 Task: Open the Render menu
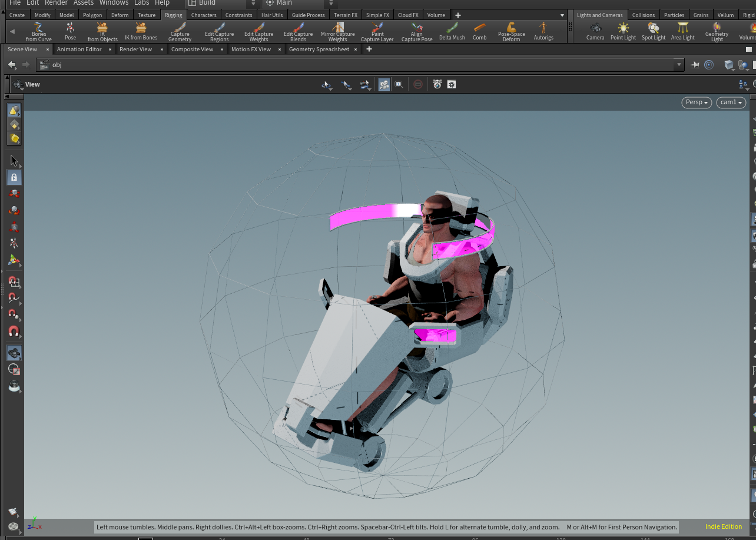point(56,3)
